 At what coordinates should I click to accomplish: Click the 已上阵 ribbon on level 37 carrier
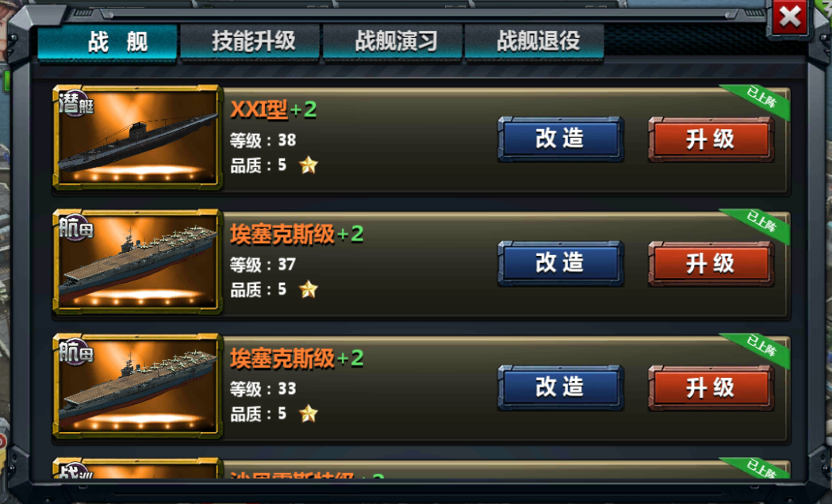click(759, 223)
